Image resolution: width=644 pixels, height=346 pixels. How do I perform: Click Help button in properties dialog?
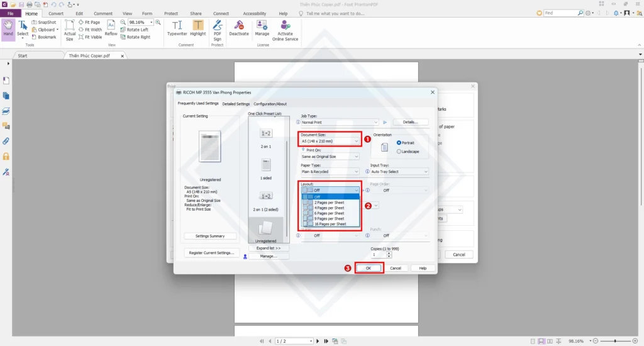tap(423, 268)
